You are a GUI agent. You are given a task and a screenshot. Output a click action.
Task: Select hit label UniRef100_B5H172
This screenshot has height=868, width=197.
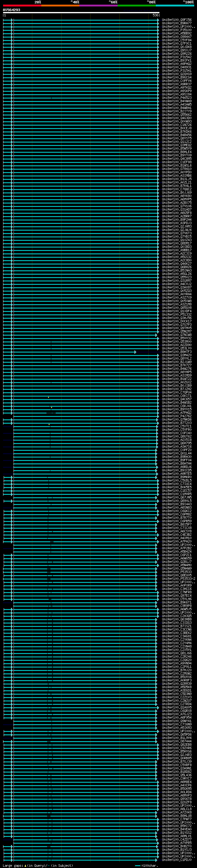coord(176,826)
